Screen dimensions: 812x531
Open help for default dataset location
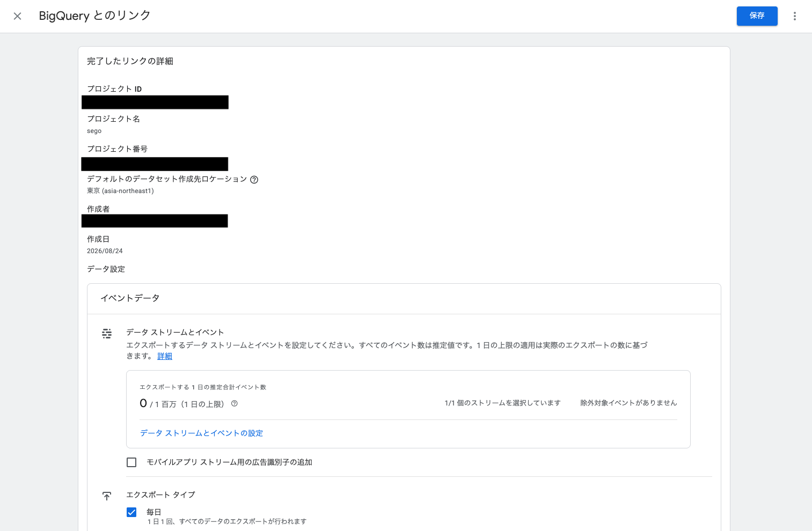pos(254,180)
